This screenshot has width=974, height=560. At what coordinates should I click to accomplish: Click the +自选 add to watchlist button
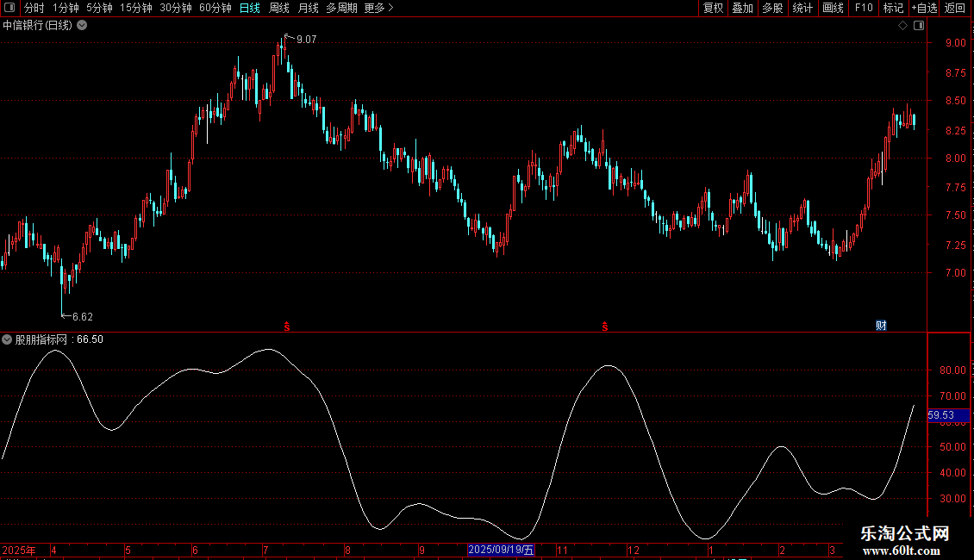(x=923, y=8)
